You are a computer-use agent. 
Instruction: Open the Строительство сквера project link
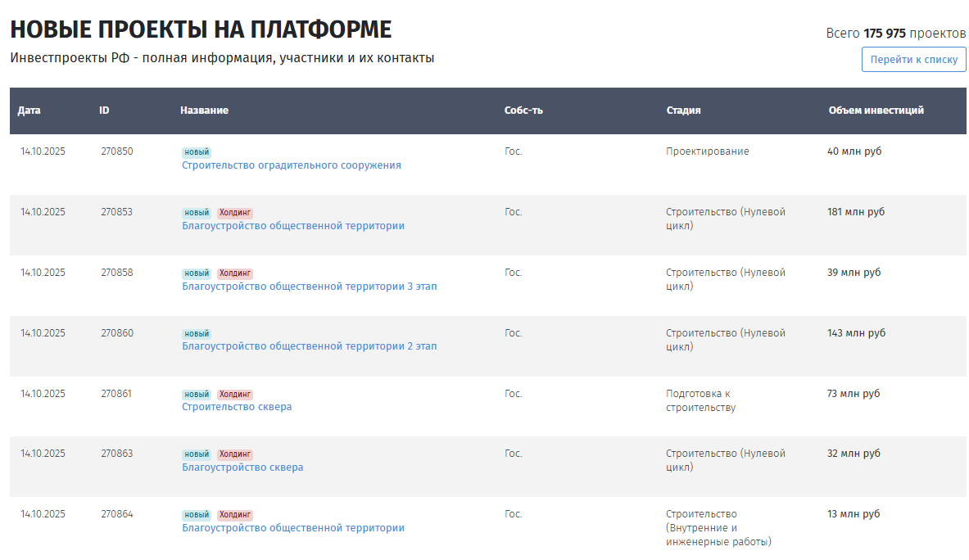coord(237,406)
